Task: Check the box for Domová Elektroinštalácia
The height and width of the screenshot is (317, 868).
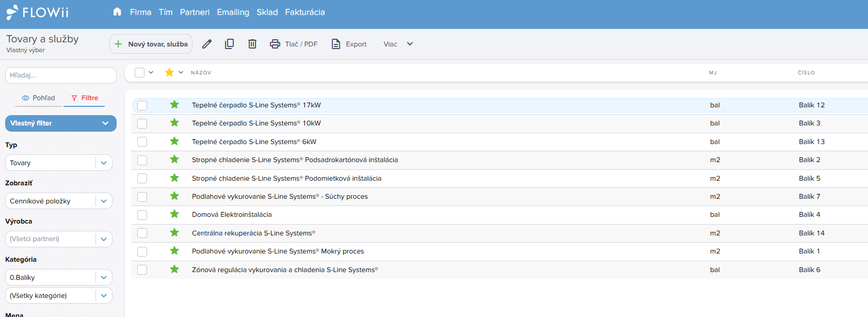Action: pyautogui.click(x=142, y=215)
